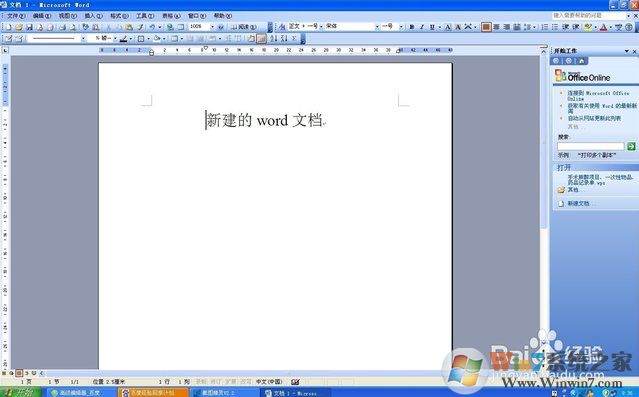Open the Highlight color dropdown arrow
The width and height of the screenshot is (639, 397).
(x=595, y=27)
